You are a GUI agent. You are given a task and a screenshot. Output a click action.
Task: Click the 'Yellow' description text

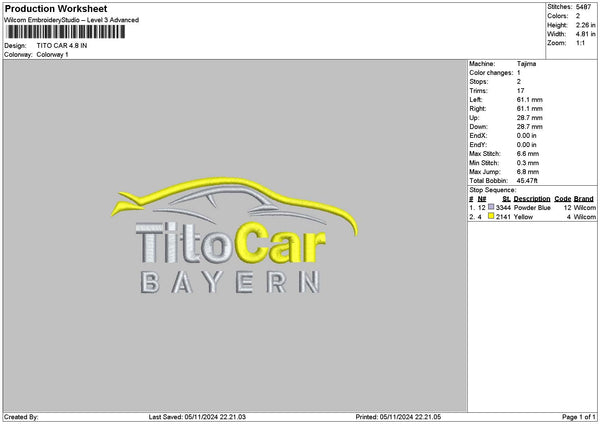tap(523, 217)
